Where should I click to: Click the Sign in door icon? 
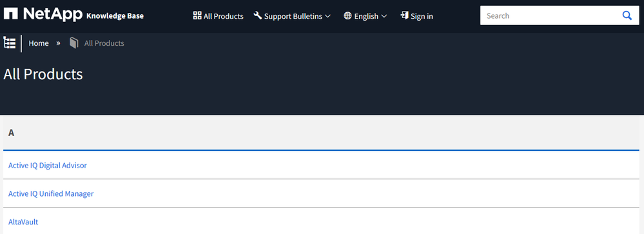[x=404, y=15]
